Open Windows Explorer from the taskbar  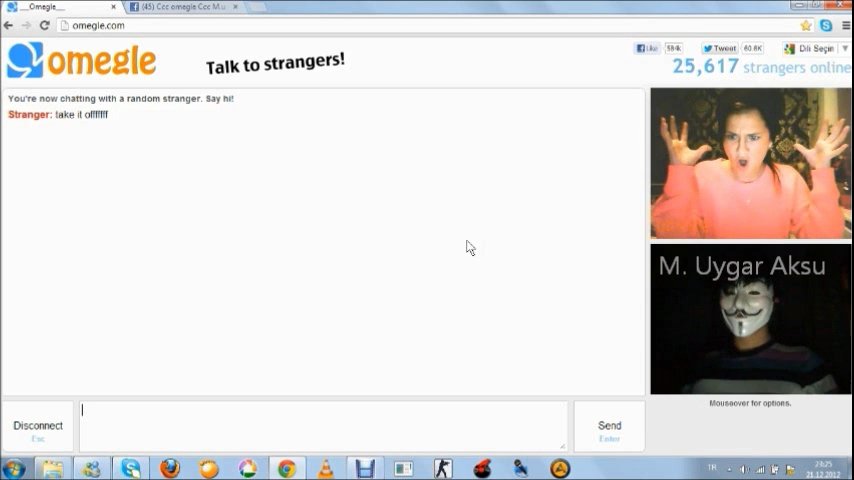click(x=53, y=469)
